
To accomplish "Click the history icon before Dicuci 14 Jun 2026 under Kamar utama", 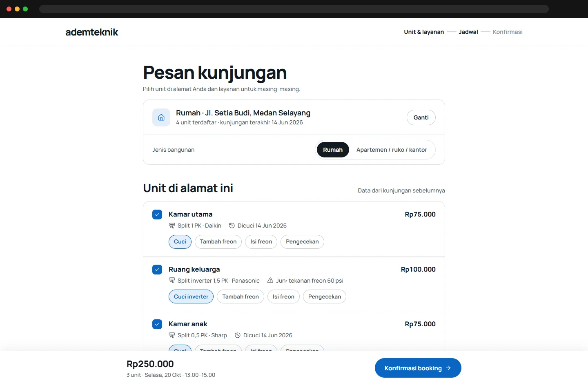I will pos(232,226).
